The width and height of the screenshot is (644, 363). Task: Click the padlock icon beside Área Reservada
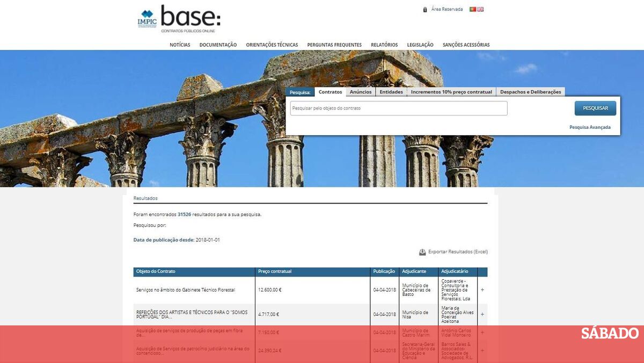[x=425, y=10]
